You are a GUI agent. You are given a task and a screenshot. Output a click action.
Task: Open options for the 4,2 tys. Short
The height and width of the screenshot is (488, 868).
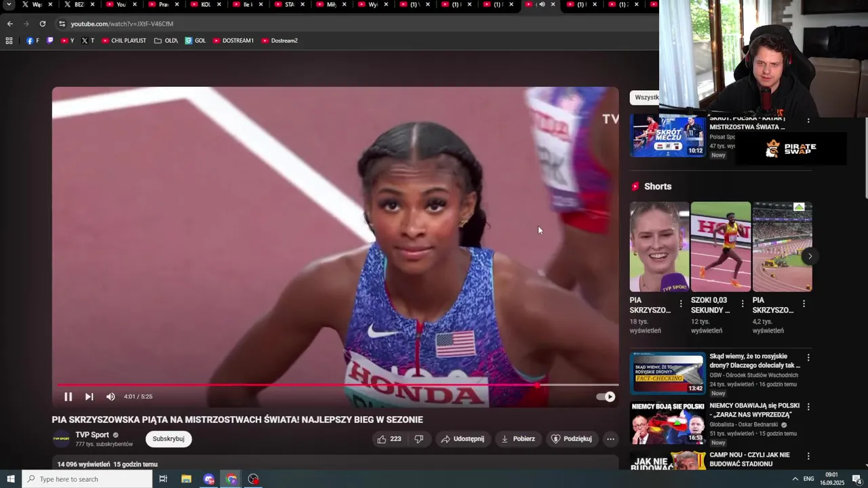point(804,304)
